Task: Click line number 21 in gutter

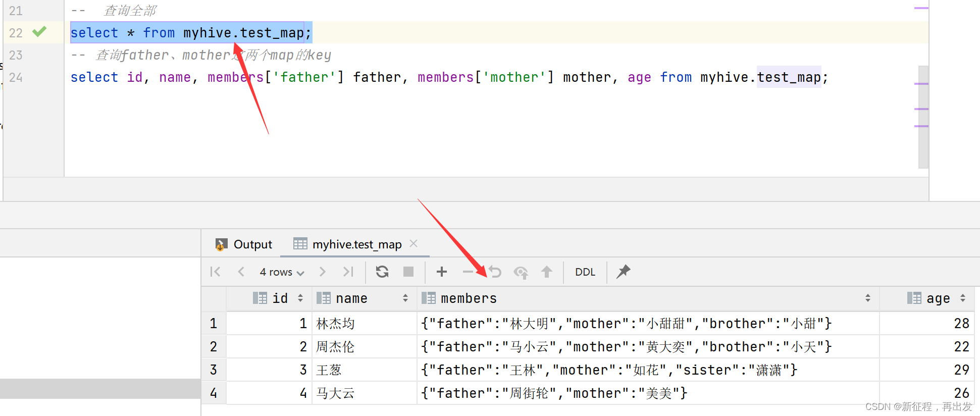Action: [x=16, y=11]
